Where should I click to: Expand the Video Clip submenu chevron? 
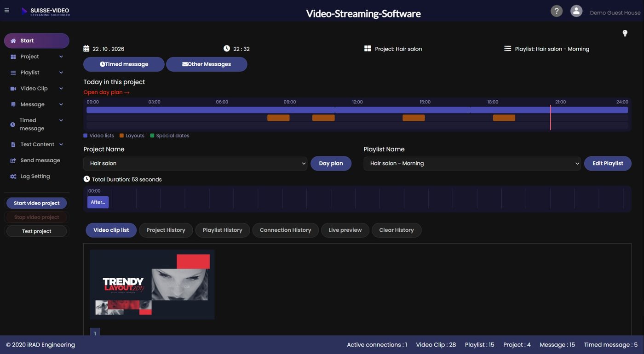tap(61, 88)
